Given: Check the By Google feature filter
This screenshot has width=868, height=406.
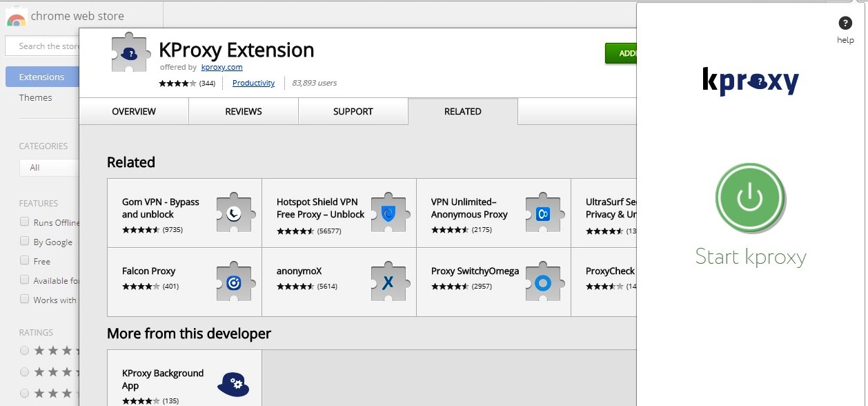Looking at the screenshot, I should coord(25,242).
